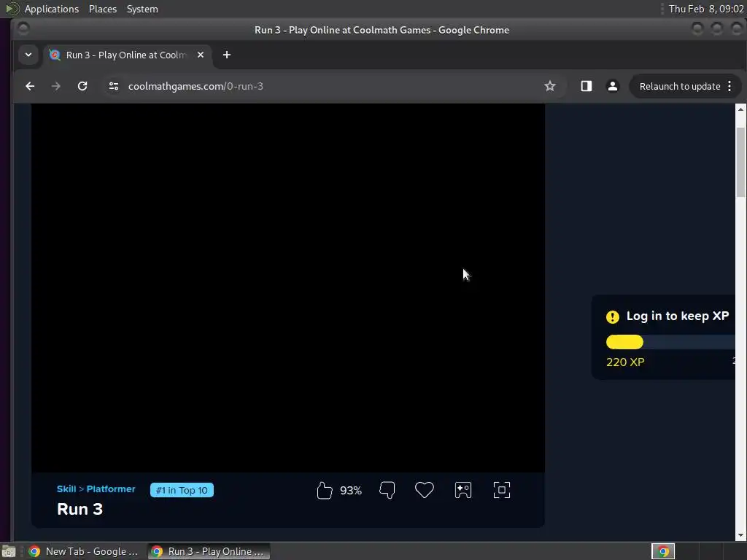
Task: Open the tab search dropdown
Action: click(28, 55)
